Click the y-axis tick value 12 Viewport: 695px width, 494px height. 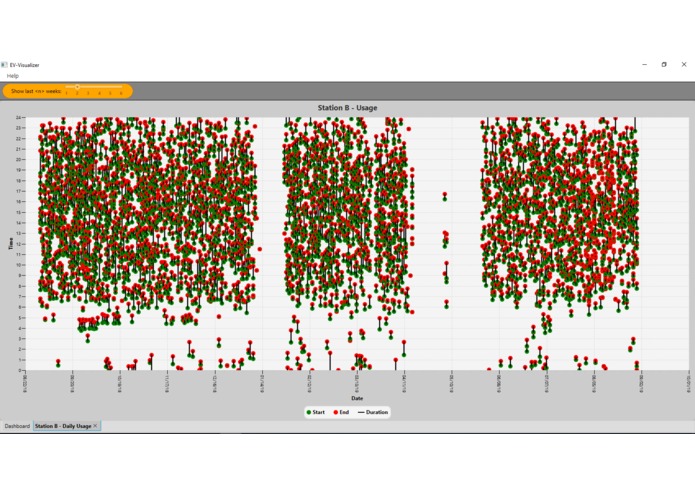pyautogui.click(x=19, y=244)
